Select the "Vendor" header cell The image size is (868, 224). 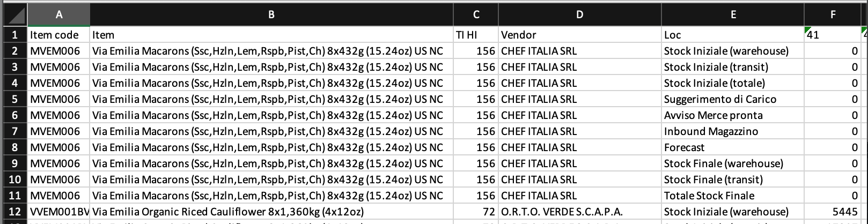coord(579,35)
